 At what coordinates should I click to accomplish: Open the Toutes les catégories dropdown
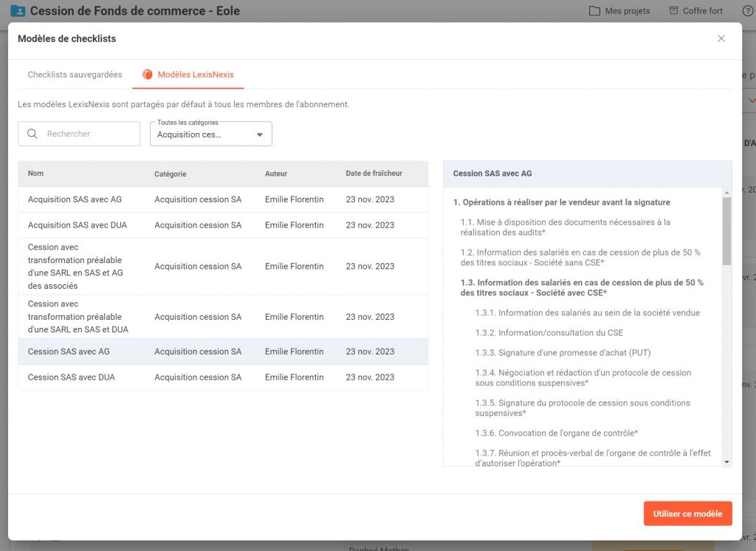tap(210, 134)
